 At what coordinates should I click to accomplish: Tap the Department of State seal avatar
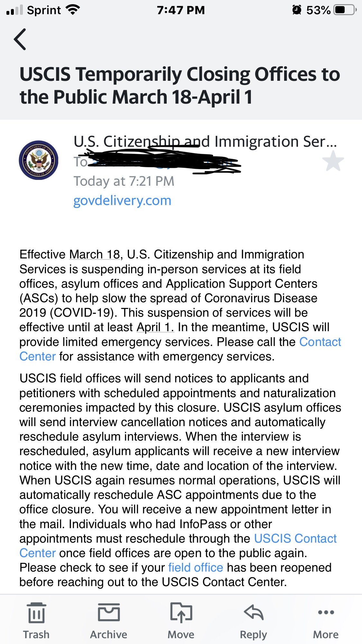point(39,160)
